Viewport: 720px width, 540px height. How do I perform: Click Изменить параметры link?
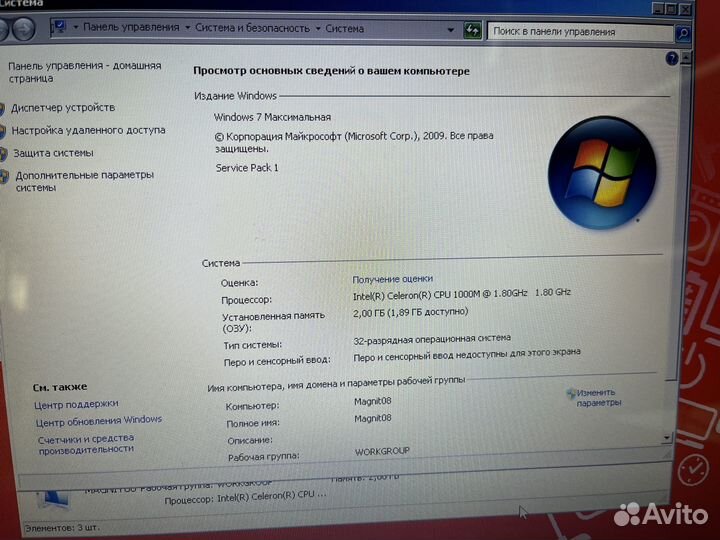tap(599, 398)
